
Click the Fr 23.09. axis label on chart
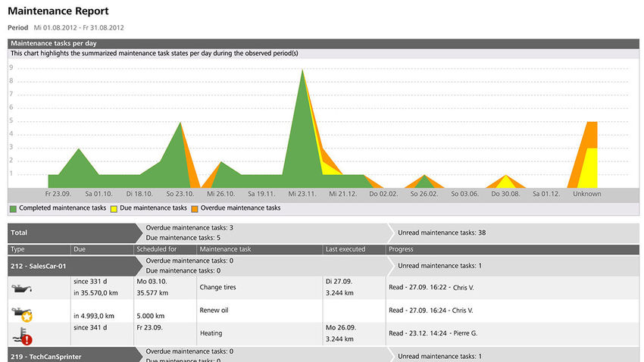point(58,194)
